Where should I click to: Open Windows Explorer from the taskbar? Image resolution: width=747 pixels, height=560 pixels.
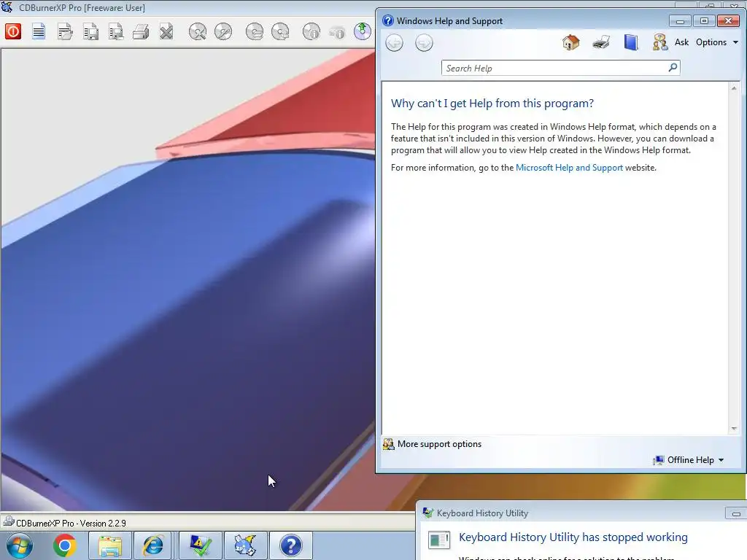click(110, 545)
